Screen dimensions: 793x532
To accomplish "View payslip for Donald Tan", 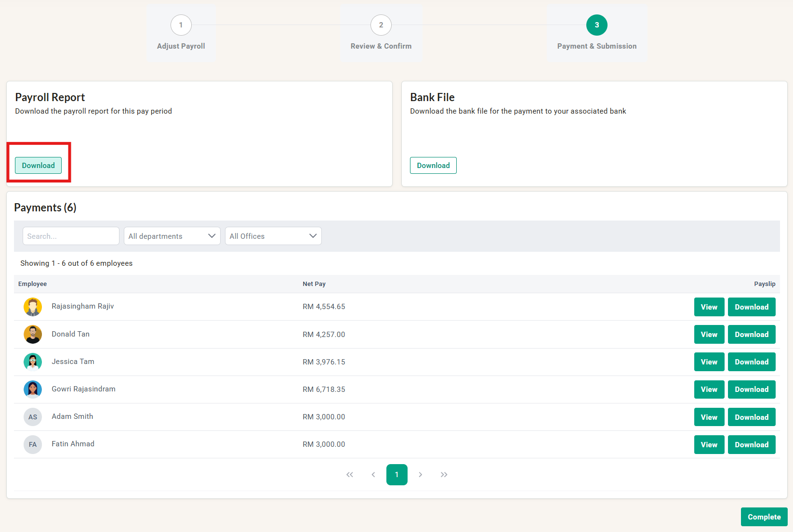I will (709, 334).
